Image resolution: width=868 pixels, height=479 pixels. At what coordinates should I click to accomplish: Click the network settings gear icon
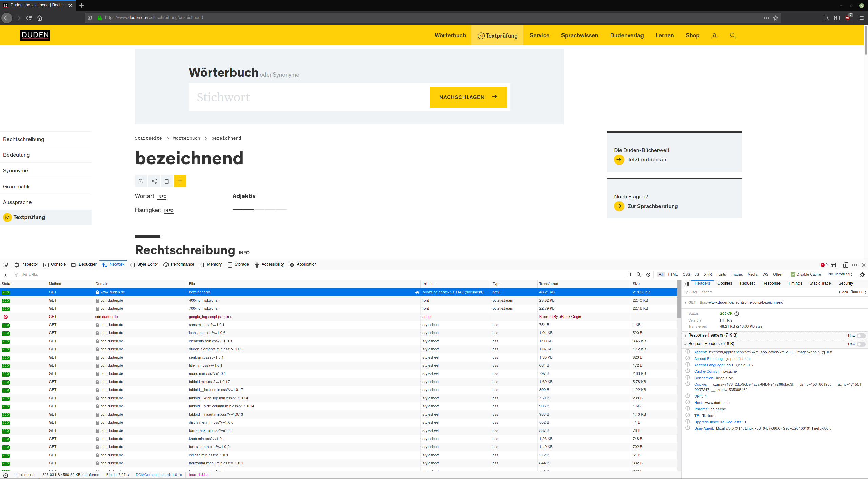coord(862,274)
